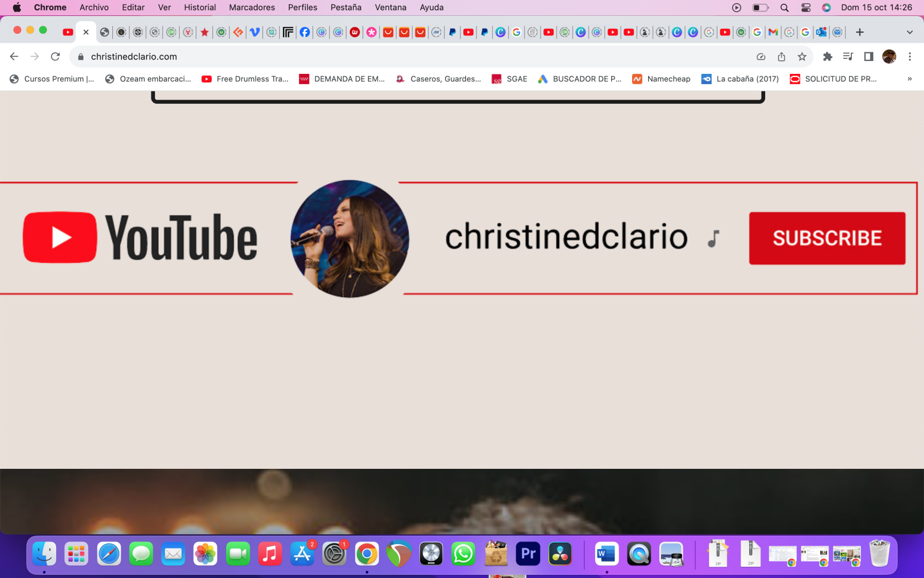Switch to the red star tab
This screenshot has width=924, height=578.
[x=204, y=32]
